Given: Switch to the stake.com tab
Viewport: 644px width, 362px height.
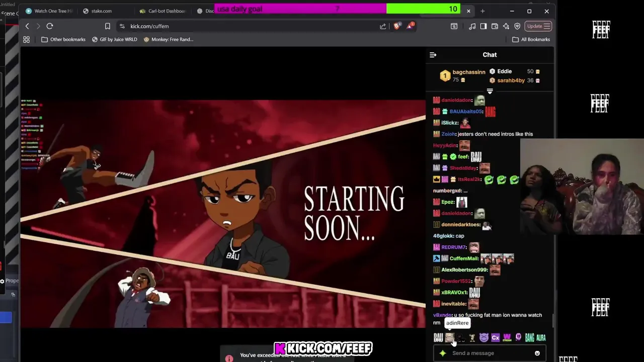Looking at the screenshot, I should (106, 11).
